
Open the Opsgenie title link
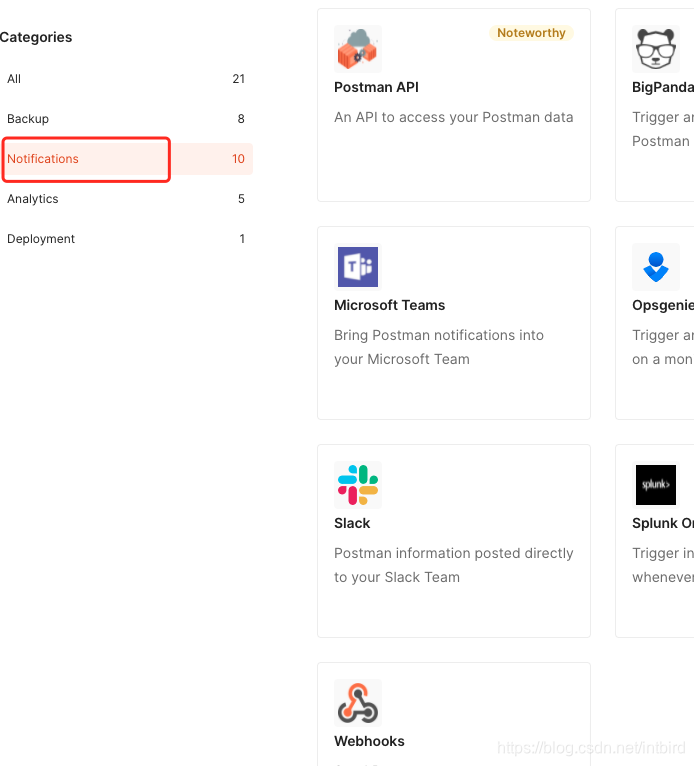point(663,305)
